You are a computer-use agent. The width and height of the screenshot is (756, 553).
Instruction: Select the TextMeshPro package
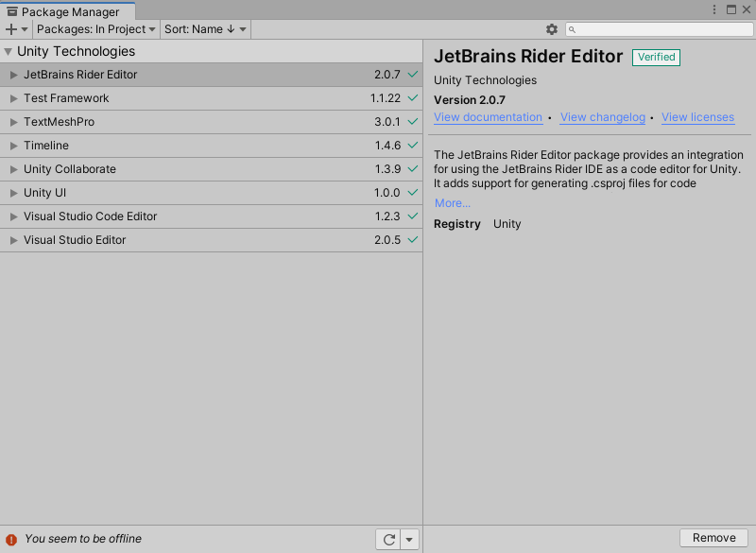(x=211, y=122)
